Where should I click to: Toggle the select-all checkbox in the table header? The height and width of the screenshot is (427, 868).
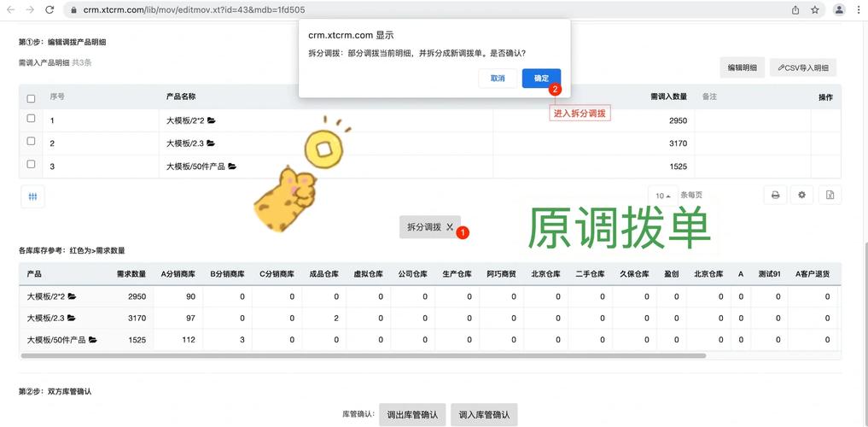(31, 98)
